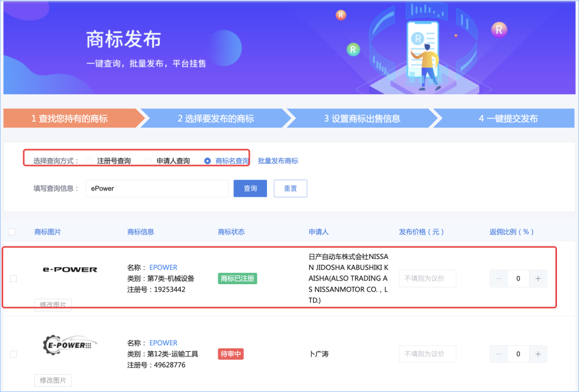The image size is (579, 392).
Task: Click the applicant name 卜广涛
Action: tap(318, 354)
